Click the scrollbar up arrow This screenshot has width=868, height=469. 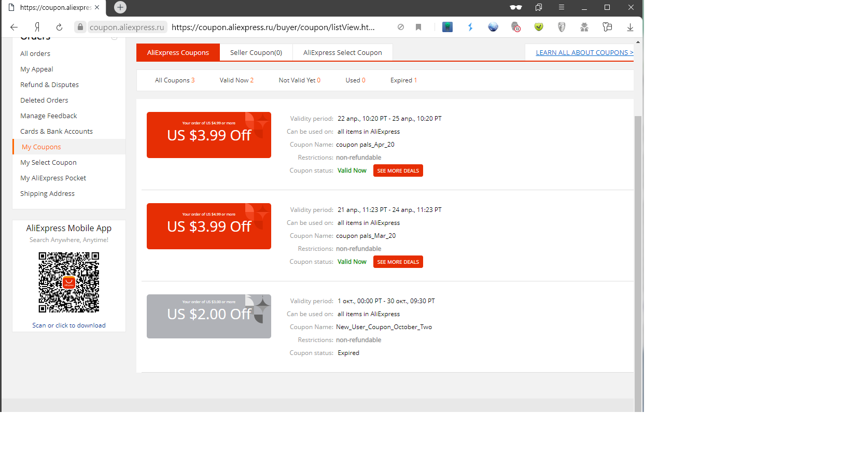638,42
